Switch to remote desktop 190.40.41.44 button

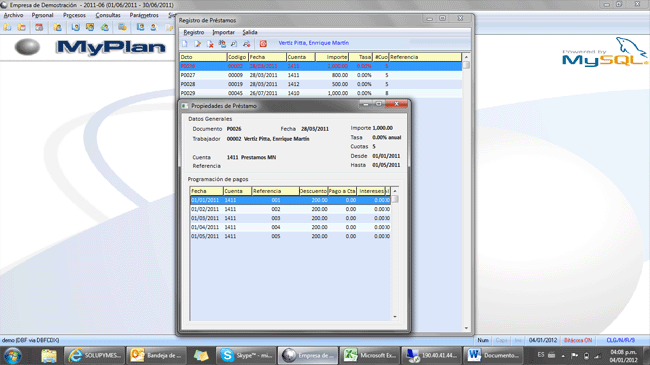432,355
